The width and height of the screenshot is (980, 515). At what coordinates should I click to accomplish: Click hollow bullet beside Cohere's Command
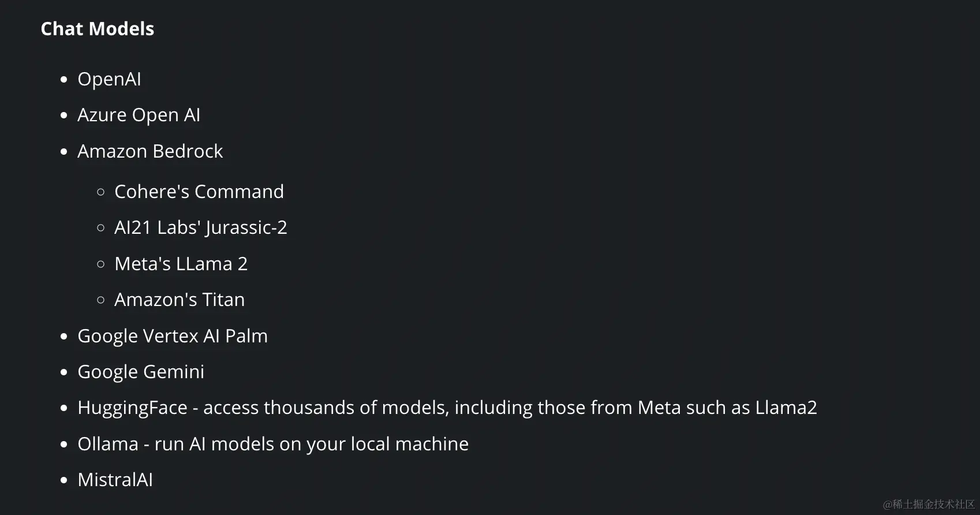click(x=101, y=192)
